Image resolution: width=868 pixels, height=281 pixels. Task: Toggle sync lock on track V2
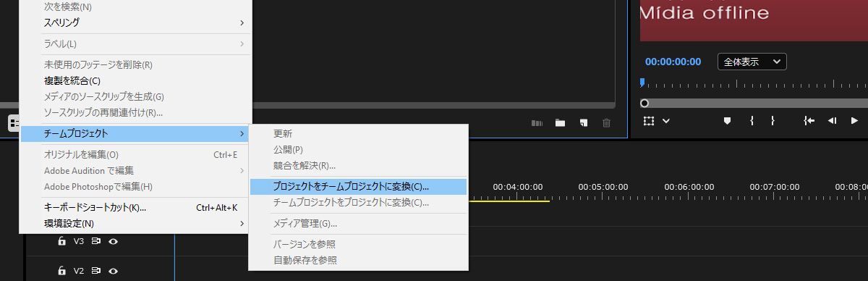[95, 271]
